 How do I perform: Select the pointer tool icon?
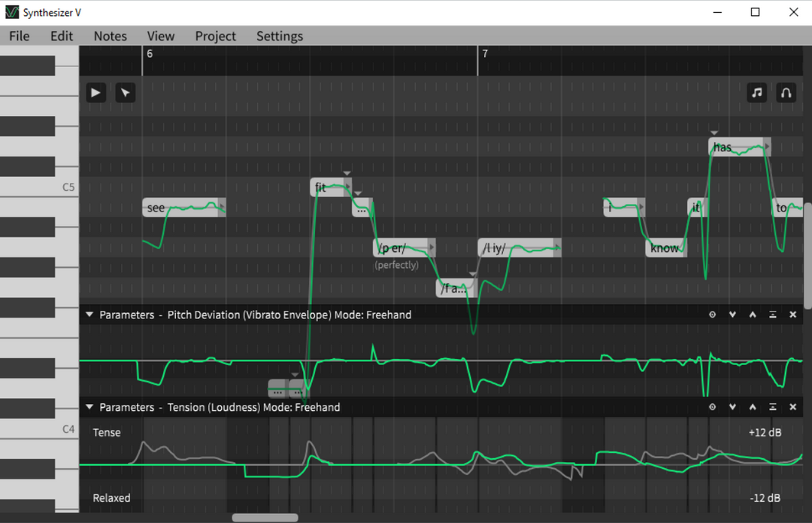125,93
